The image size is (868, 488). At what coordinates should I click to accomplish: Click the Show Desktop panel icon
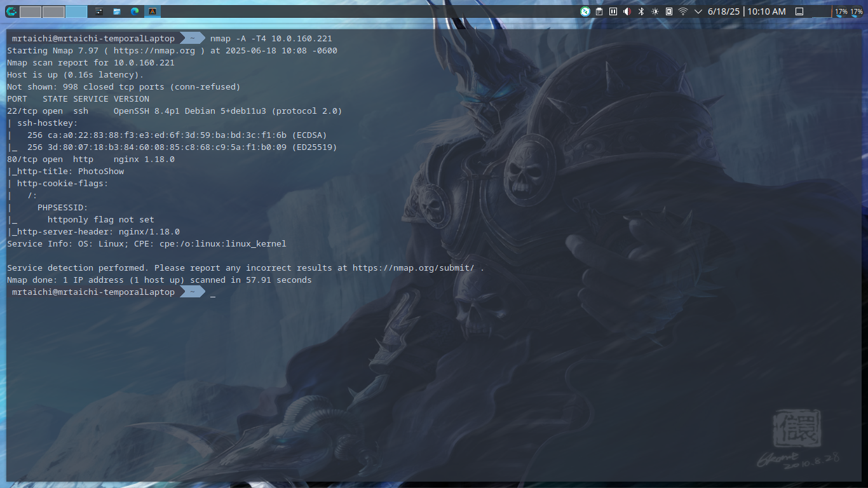(799, 11)
